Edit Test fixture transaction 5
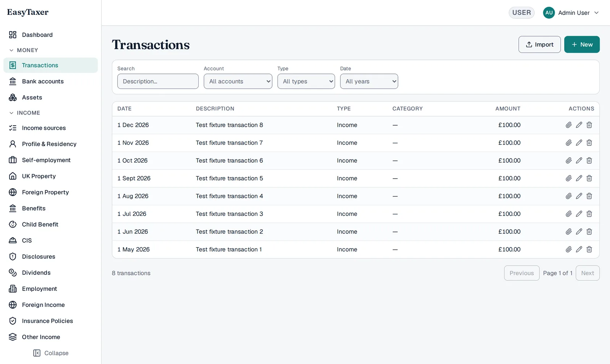The image size is (610, 364). click(x=579, y=178)
